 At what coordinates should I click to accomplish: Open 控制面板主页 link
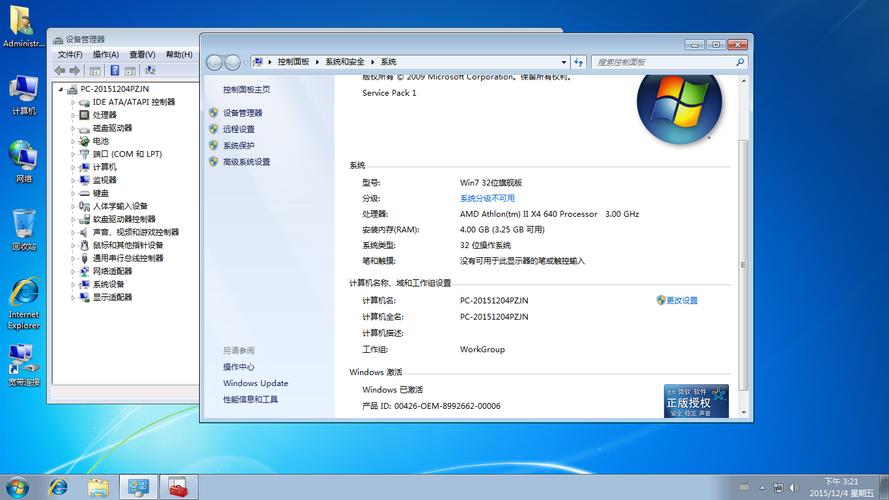[247, 90]
